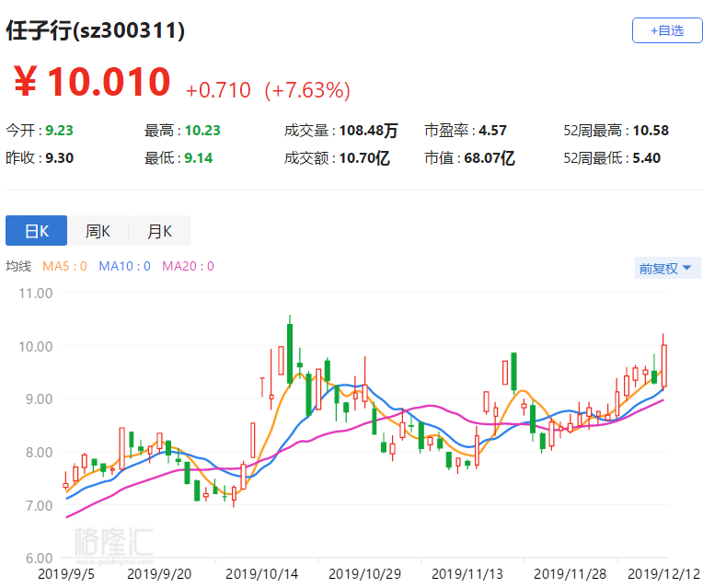
Task: Click the 11.00 price axis label
Action: point(36,293)
